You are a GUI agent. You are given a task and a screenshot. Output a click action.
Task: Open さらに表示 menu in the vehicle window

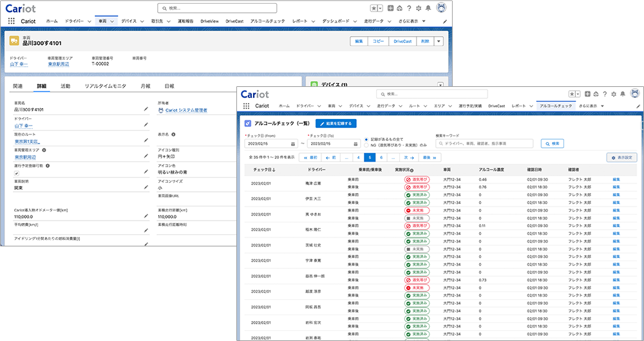(412, 21)
